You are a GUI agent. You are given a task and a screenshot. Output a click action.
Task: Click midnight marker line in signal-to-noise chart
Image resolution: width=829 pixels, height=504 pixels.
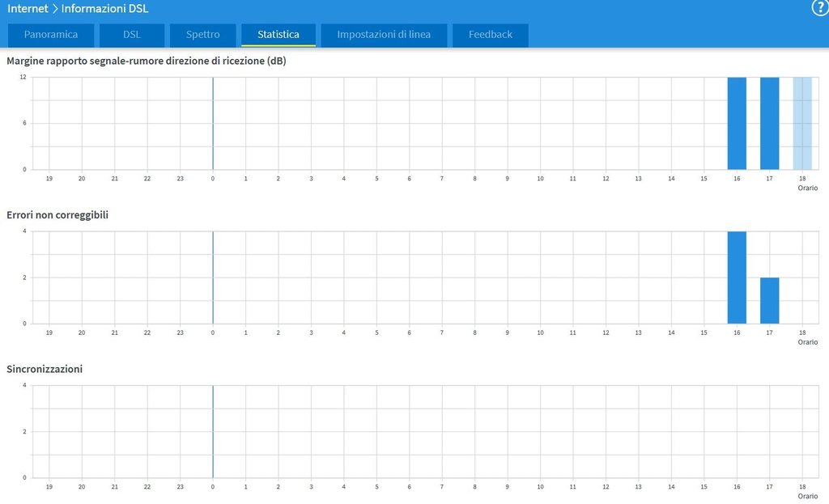click(x=213, y=123)
